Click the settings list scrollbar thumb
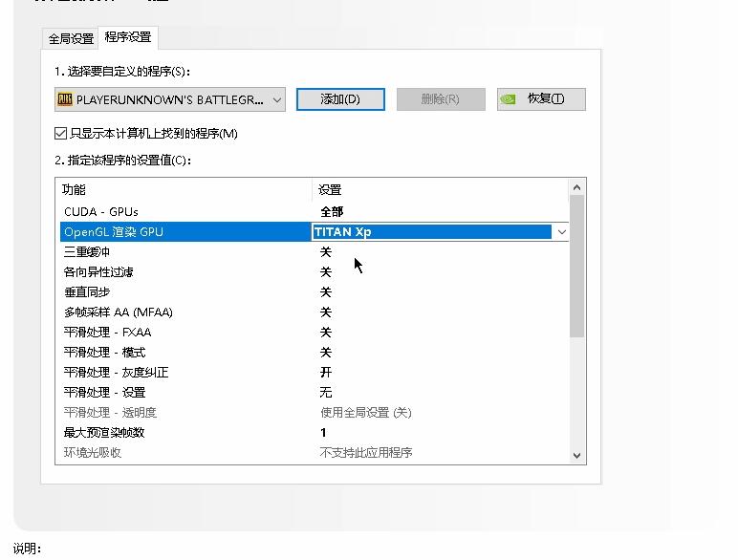Viewport: 738px width, 560px height. click(577, 267)
